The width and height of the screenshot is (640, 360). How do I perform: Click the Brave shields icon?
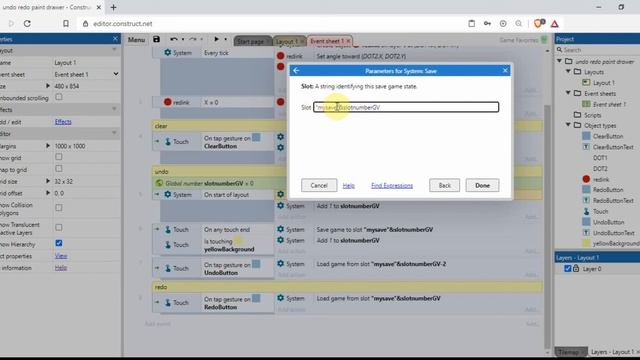[538, 24]
